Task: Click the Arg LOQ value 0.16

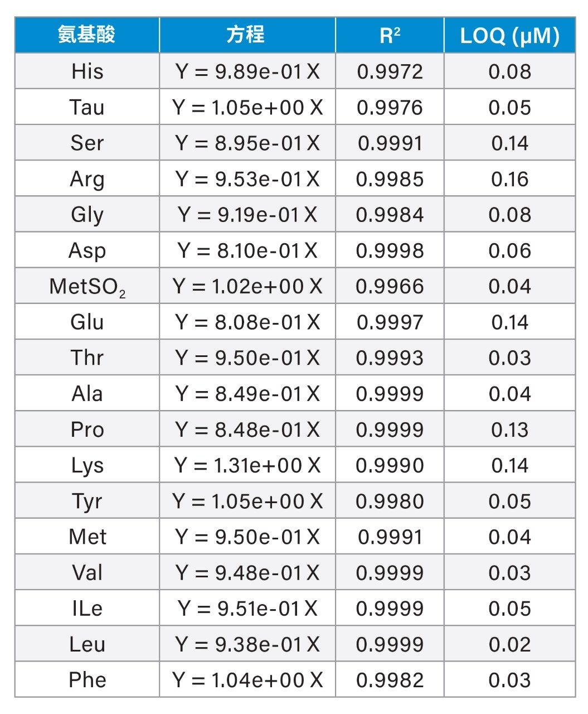Action: click(509, 179)
